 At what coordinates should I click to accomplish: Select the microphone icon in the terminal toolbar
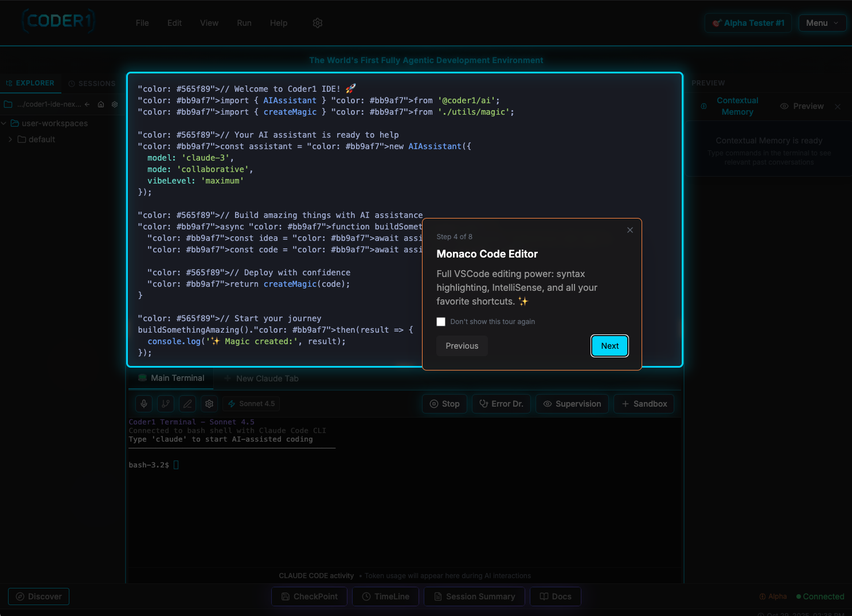143,404
